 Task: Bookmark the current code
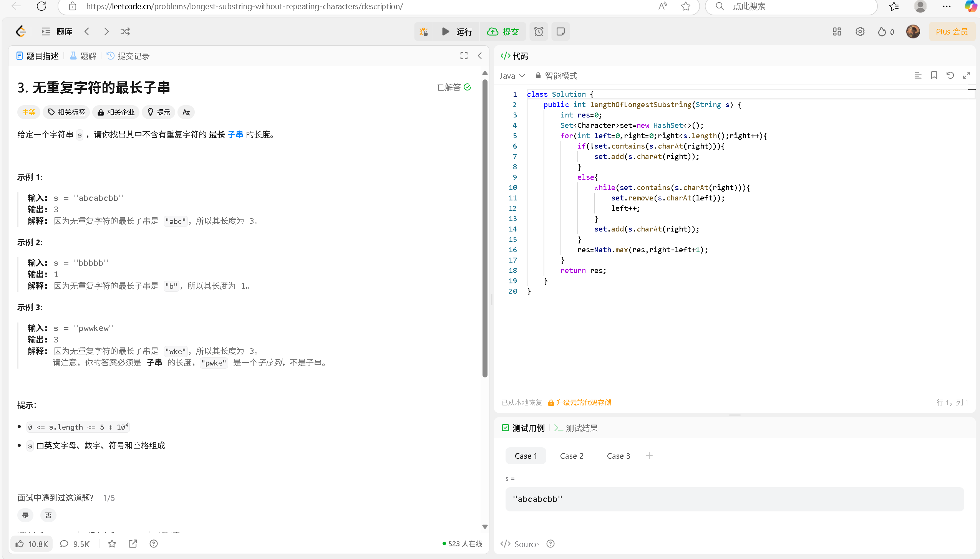pyautogui.click(x=934, y=75)
